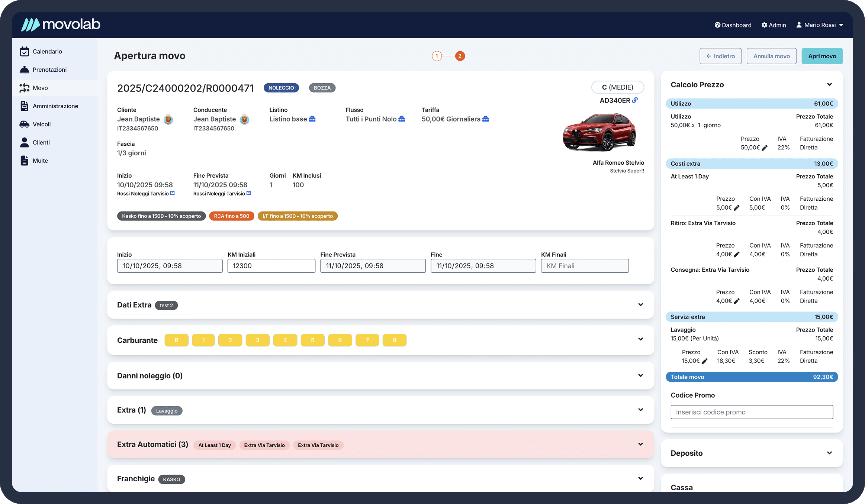Click the briefcase icon beside Tutti i Punti Nolo
The width and height of the screenshot is (865, 504).
coord(402,119)
